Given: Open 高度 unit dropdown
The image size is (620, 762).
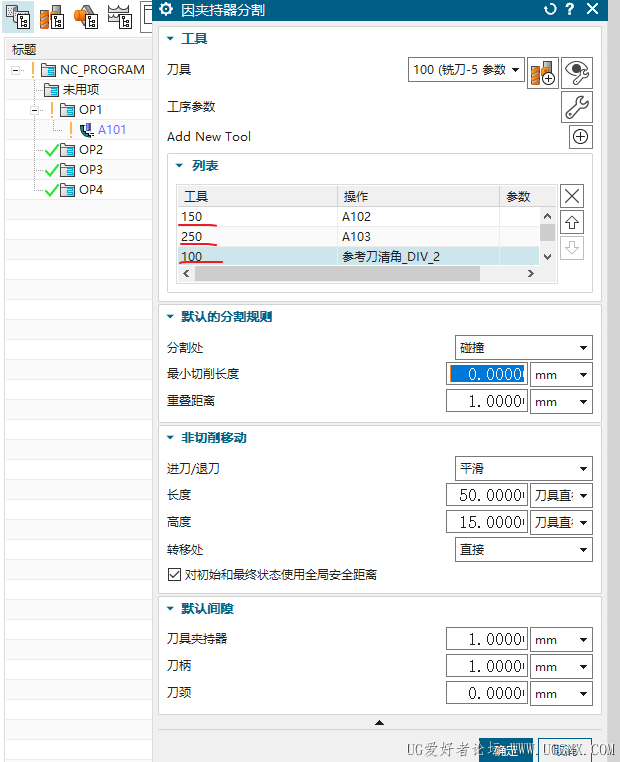Looking at the screenshot, I should pyautogui.click(x=561, y=522).
